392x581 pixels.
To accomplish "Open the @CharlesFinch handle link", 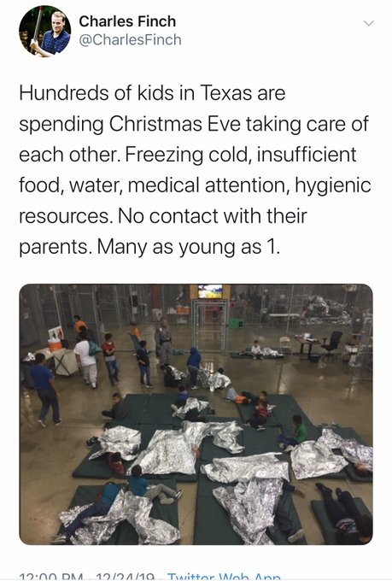I will click(x=130, y=39).
